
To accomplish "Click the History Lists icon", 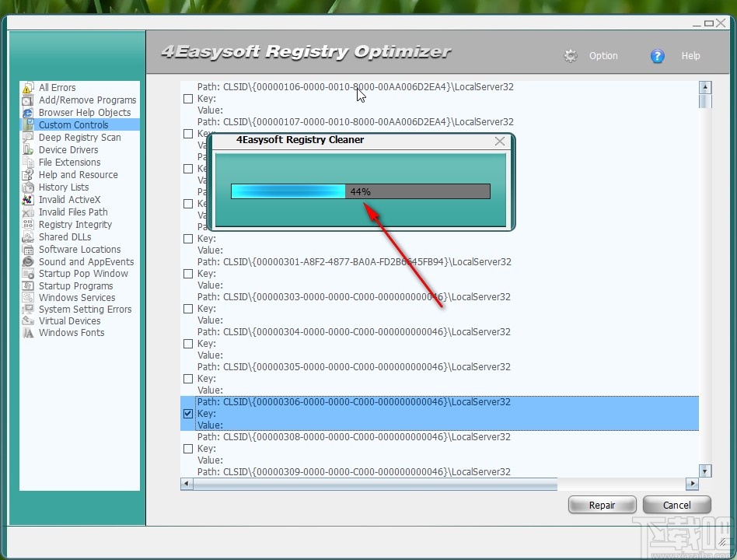I will coord(28,187).
